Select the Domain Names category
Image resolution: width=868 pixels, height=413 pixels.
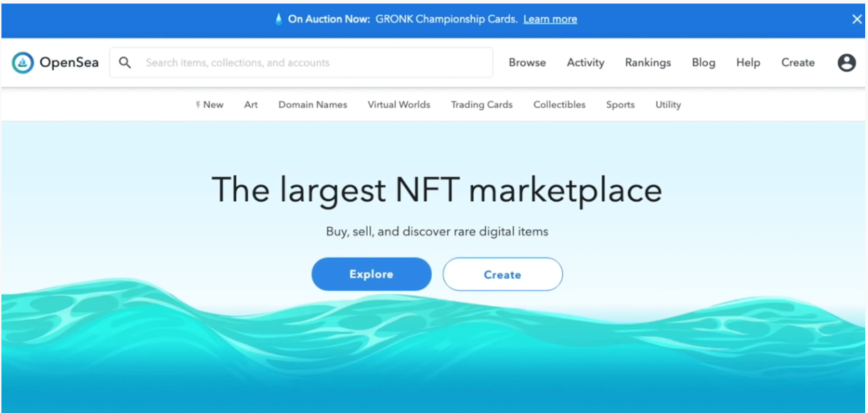pyautogui.click(x=313, y=105)
